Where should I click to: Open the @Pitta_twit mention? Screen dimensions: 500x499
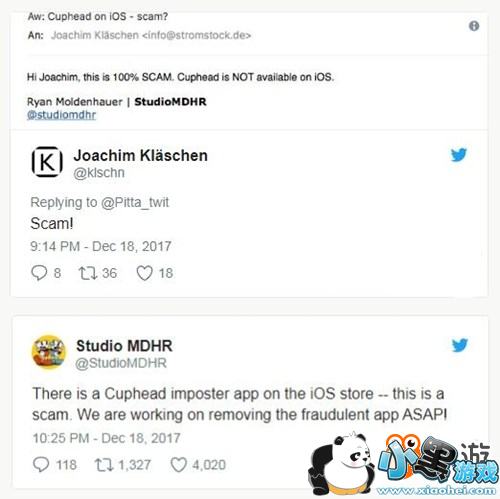tap(135, 203)
